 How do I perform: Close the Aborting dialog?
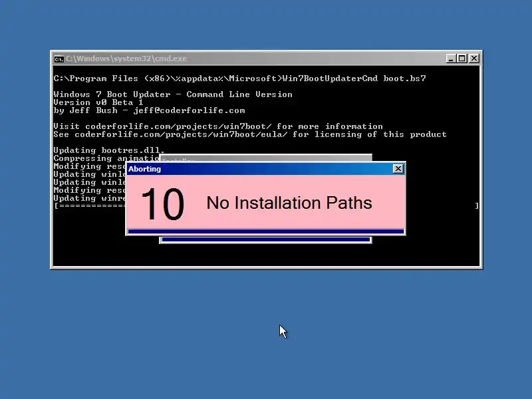point(398,169)
